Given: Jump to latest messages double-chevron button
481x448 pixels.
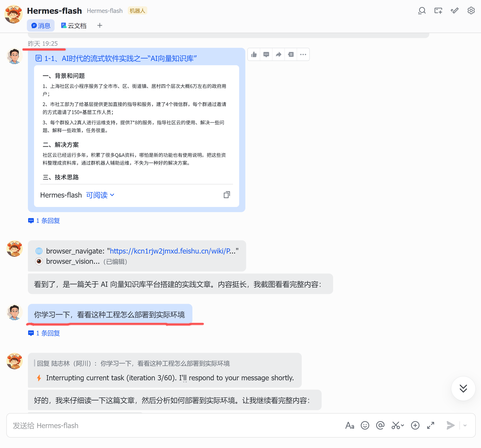Looking at the screenshot, I should 463,389.
